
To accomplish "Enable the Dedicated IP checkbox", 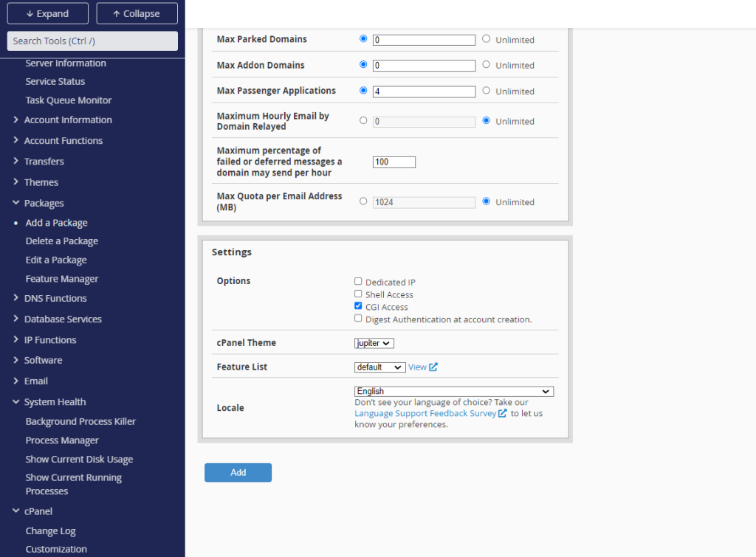I will (358, 281).
